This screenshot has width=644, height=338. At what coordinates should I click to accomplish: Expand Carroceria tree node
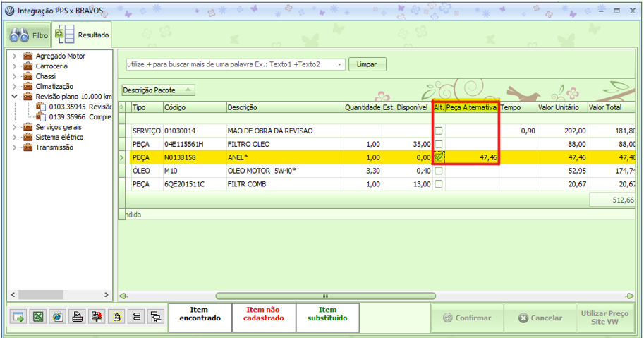[x=14, y=66]
